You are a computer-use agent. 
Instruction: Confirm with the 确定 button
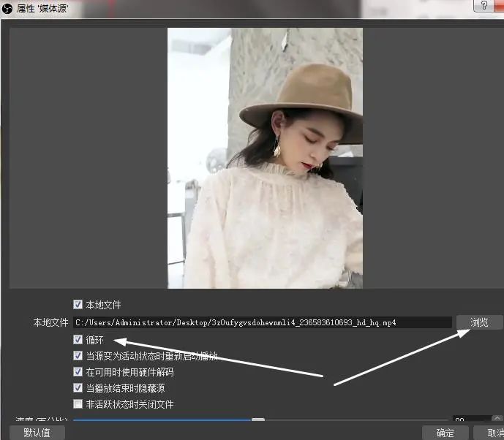(445, 433)
